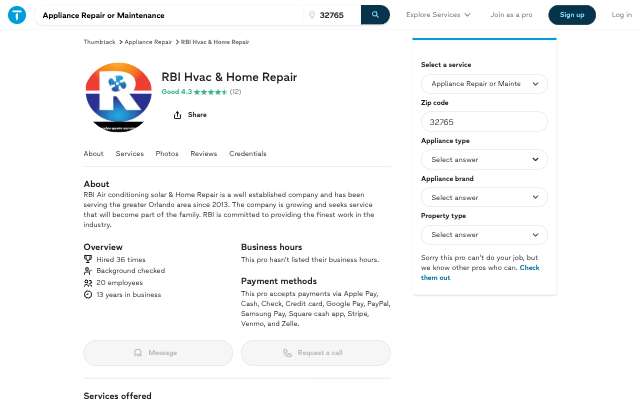This screenshot has width=640, height=400.
Task: Open the Appliance type dropdown
Action: 484,159
